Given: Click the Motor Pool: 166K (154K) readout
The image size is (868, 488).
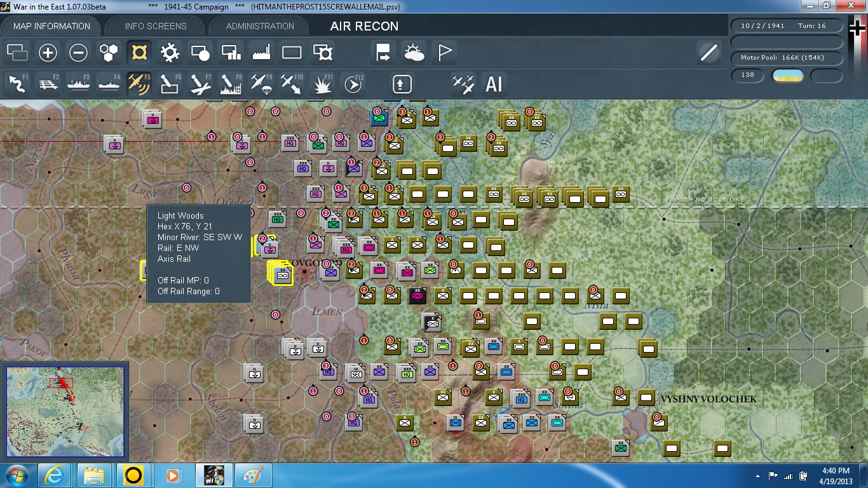Looking at the screenshot, I should click(x=787, y=58).
